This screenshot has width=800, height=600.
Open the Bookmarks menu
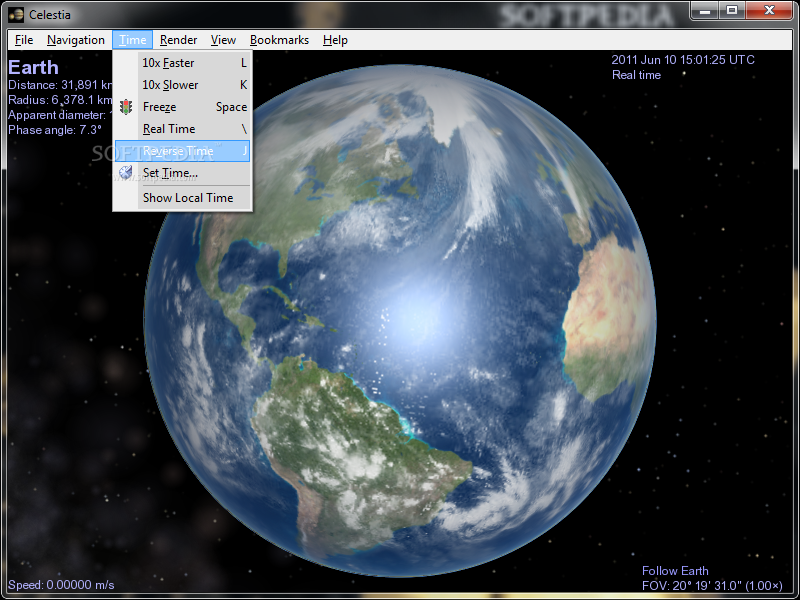279,40
